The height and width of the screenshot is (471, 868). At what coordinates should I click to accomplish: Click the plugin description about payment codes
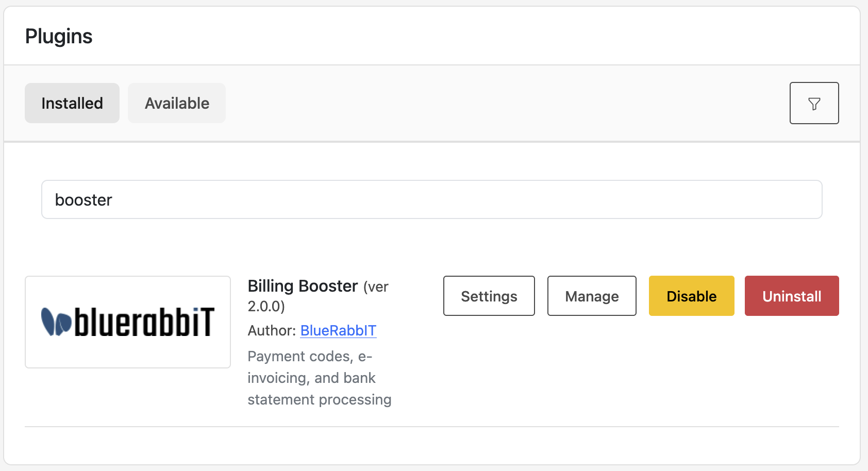[x=320, y=378]
